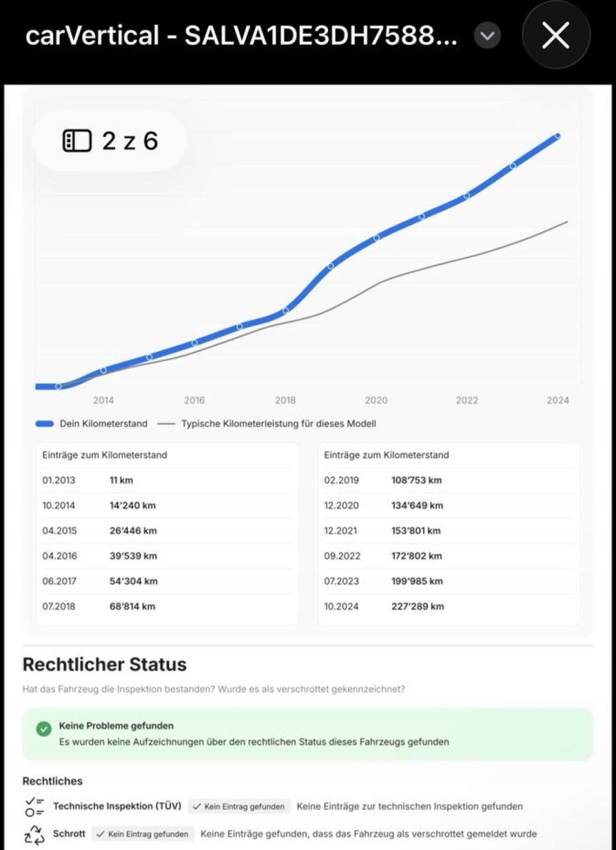Click the Technische Inspektion checklist icon
Viewport: 616px width, 850px height.
tap(34, 806)
